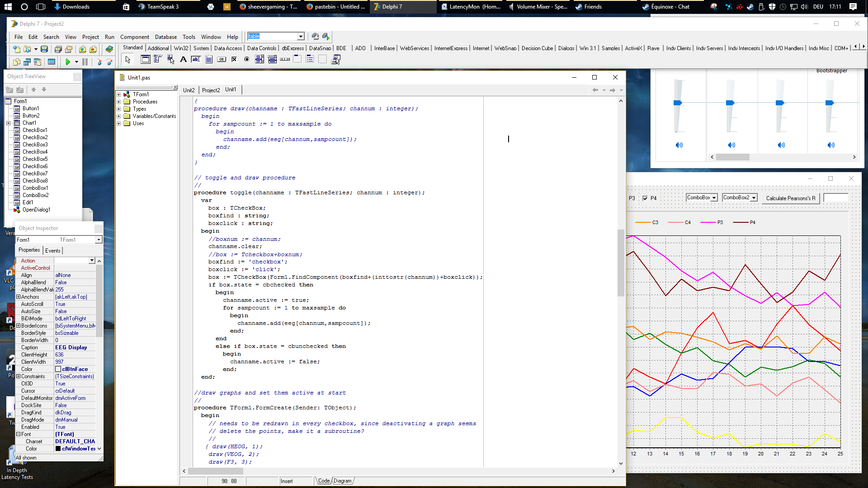
Task: Switch to the Events tab in Object Inspector
Action: click(53, 250)
